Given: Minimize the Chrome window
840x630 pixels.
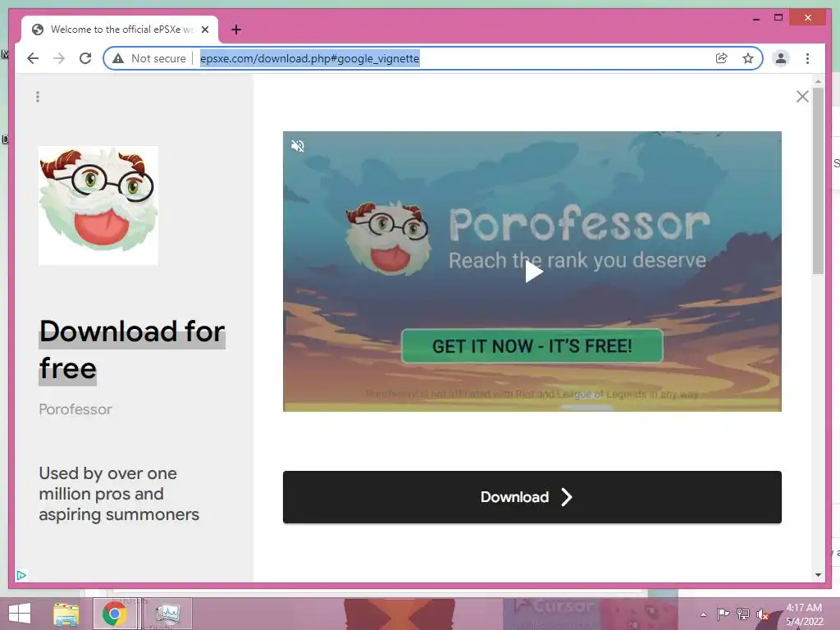Looking at the screenshot, I should point(756,18).
